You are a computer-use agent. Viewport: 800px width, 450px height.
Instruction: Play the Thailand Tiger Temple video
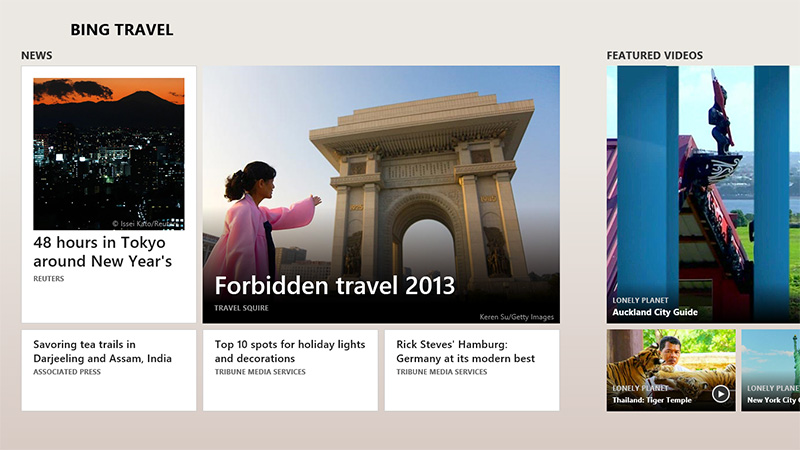pyautogui.click(x=721, y=393)
